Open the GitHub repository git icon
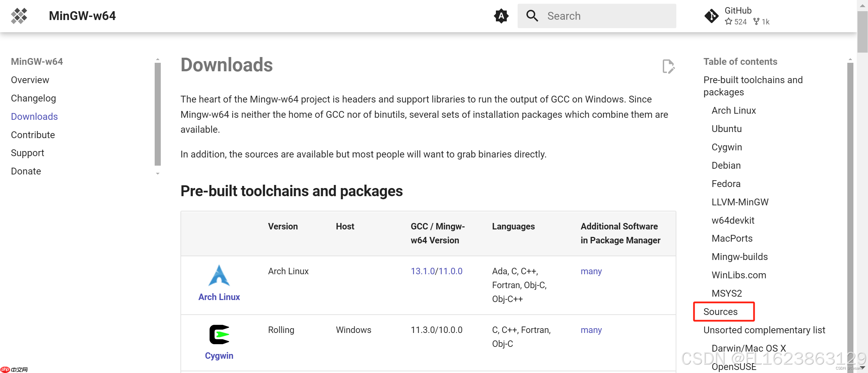Viewport: 868px width, 373px height. tap(711, 16)
